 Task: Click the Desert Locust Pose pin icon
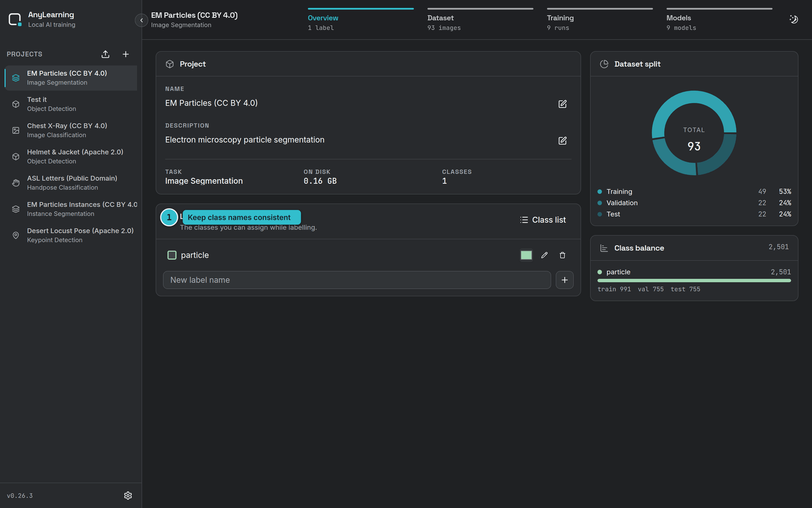[x=16, y=235]
